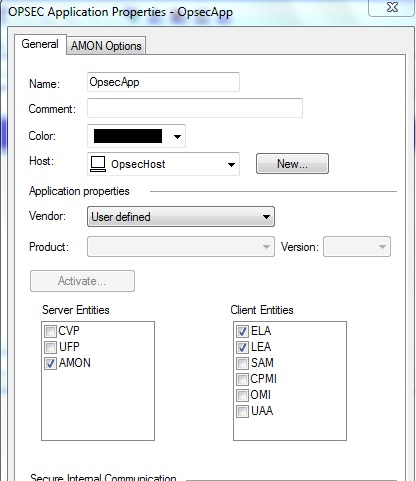Click the Name field containing OpsecApp
This screenshot has width=416, height=481.
pos(163,82)
